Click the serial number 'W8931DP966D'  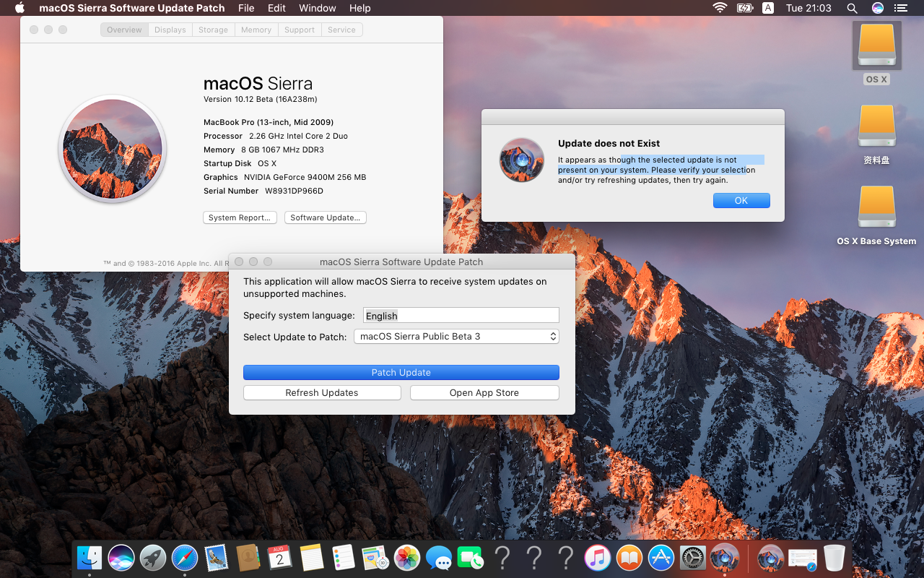[294, 191]
